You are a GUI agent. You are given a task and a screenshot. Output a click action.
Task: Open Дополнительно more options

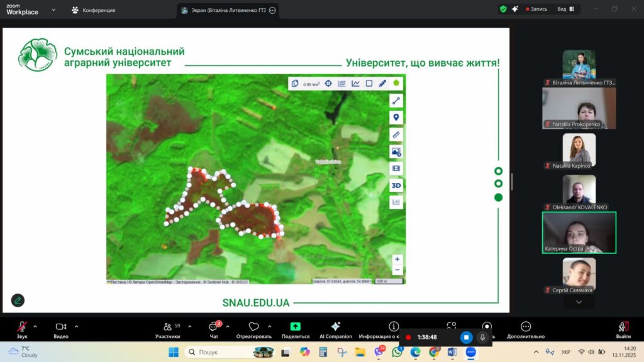pos(526,329)
